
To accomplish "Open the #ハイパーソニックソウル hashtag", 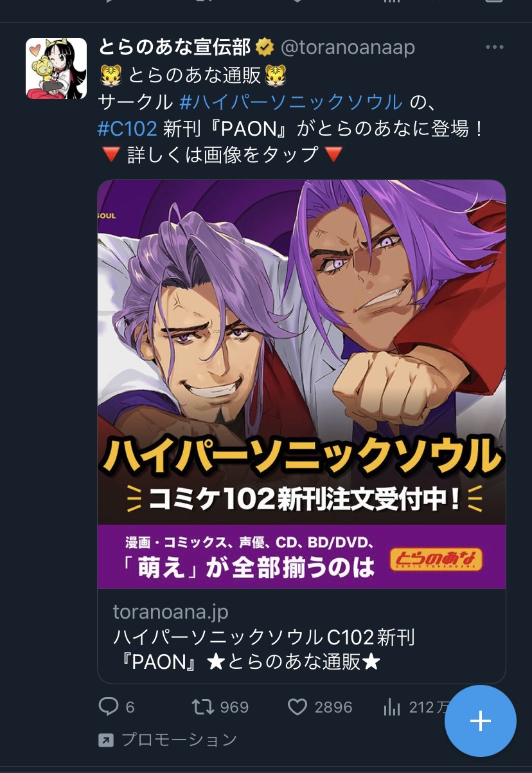I will click(291, 102).
